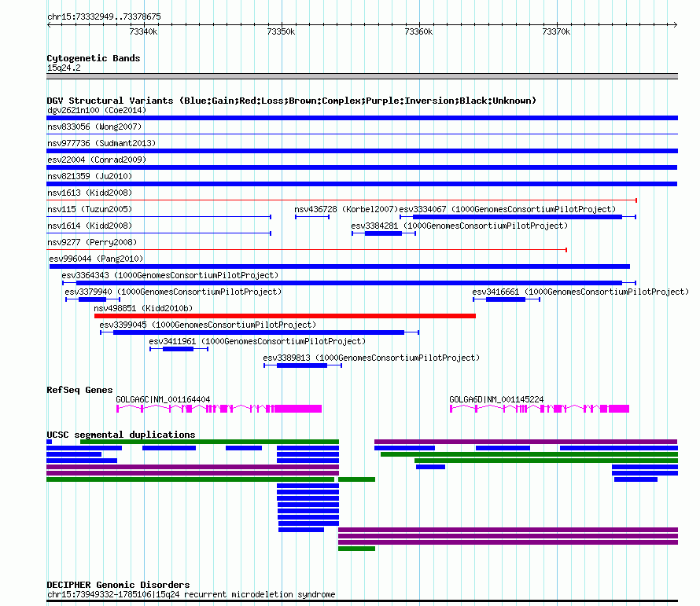Select the esv3399045 variant label
Viewport: 700px width, 606px height.
208,325
